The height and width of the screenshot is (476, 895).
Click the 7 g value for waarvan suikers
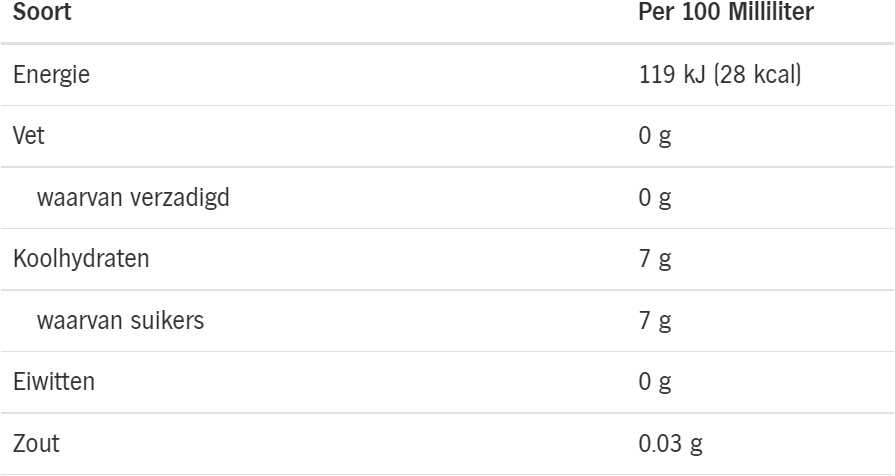[x=655, y=321]
